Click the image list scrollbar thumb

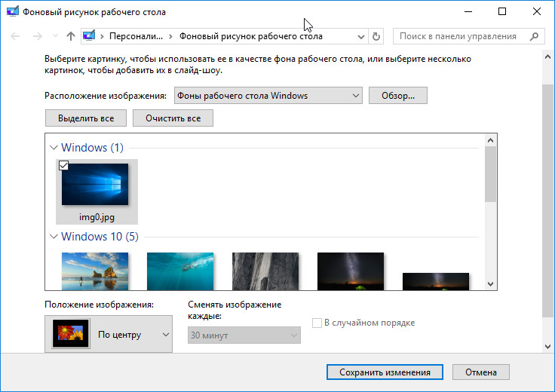(490, 174)
